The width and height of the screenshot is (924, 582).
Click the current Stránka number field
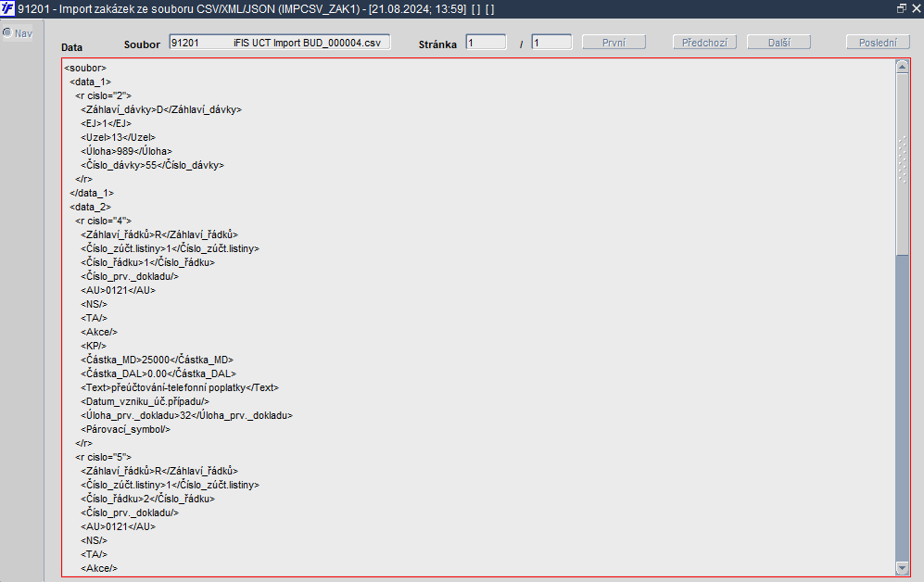486,43
